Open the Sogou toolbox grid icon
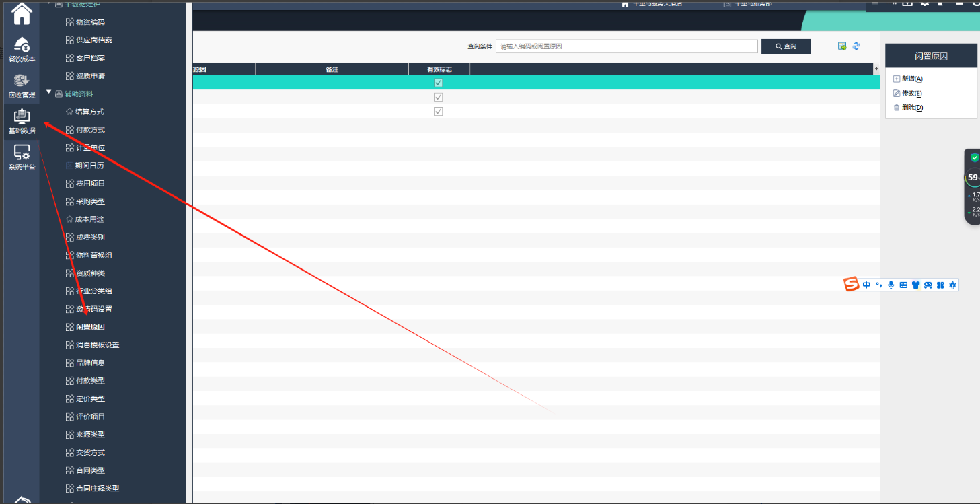 click(940, 285)
